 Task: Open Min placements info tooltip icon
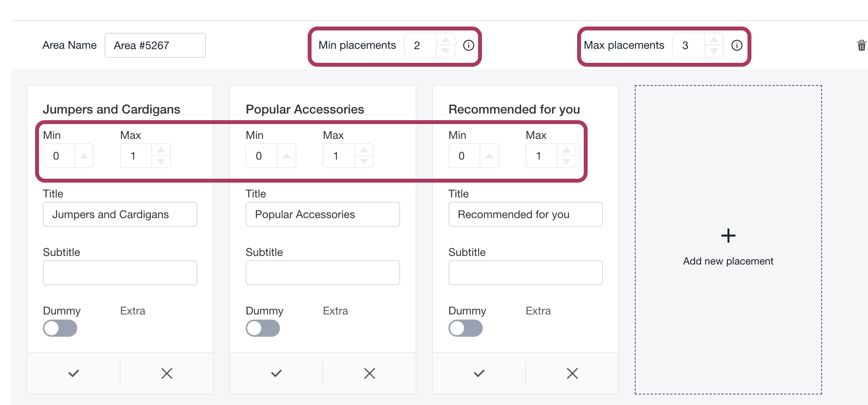click(468, 45)
